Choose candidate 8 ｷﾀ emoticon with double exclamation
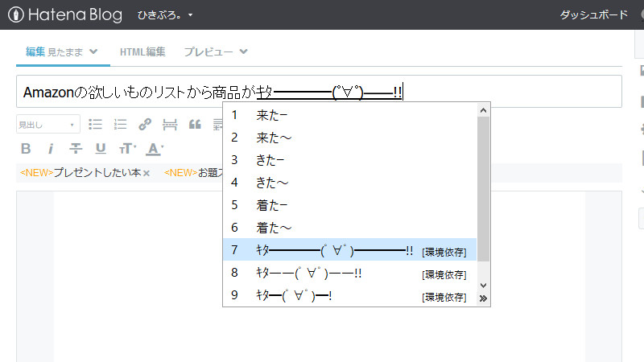 pyautogui.click(x=349, y=273)
